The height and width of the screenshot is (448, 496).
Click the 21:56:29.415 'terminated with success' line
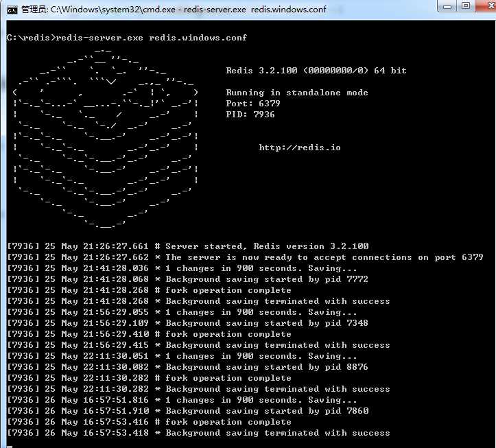click(x=198, y=345)
